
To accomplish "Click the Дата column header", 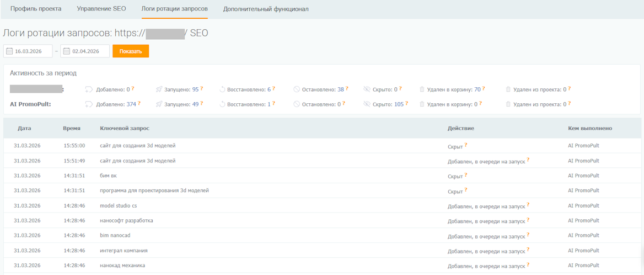I will [24, 128].
